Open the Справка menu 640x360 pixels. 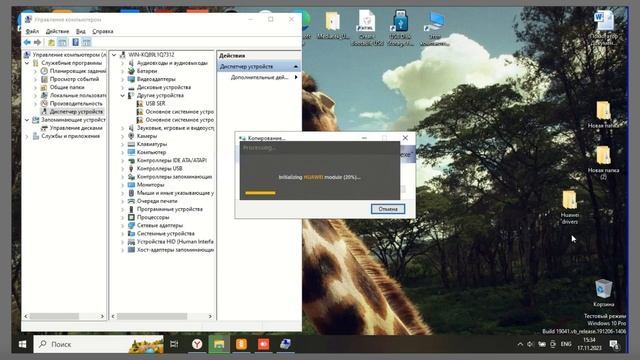click(102, 31)
